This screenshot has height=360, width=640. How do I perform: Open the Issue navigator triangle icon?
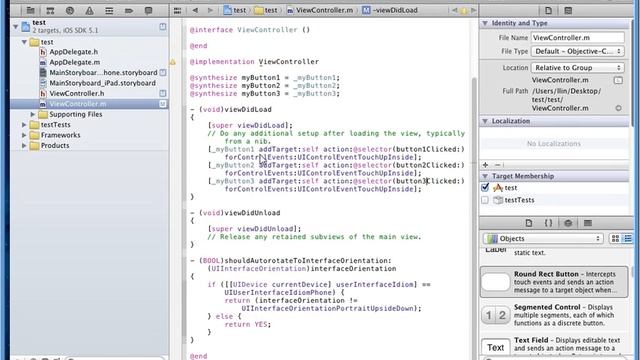point(89,11)
